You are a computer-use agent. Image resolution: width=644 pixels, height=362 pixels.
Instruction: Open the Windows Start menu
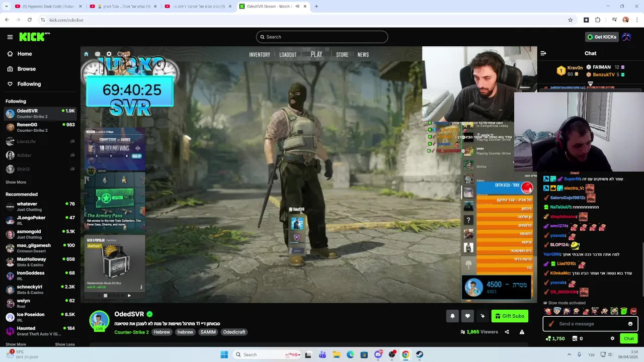224,354
